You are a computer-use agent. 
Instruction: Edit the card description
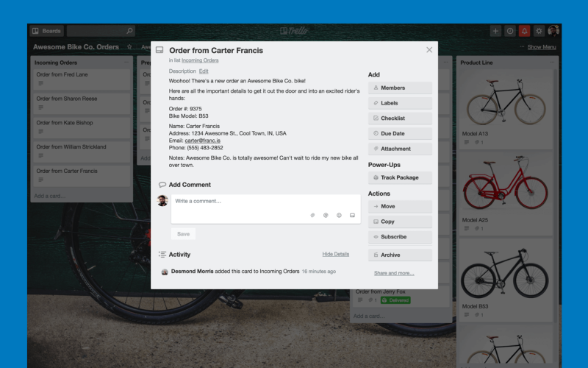[x=204, y=71]
